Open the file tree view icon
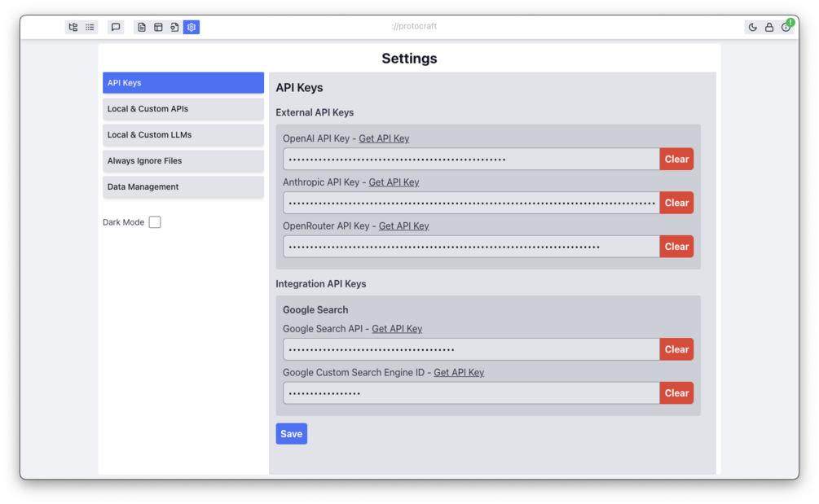 tap(73, 27)
